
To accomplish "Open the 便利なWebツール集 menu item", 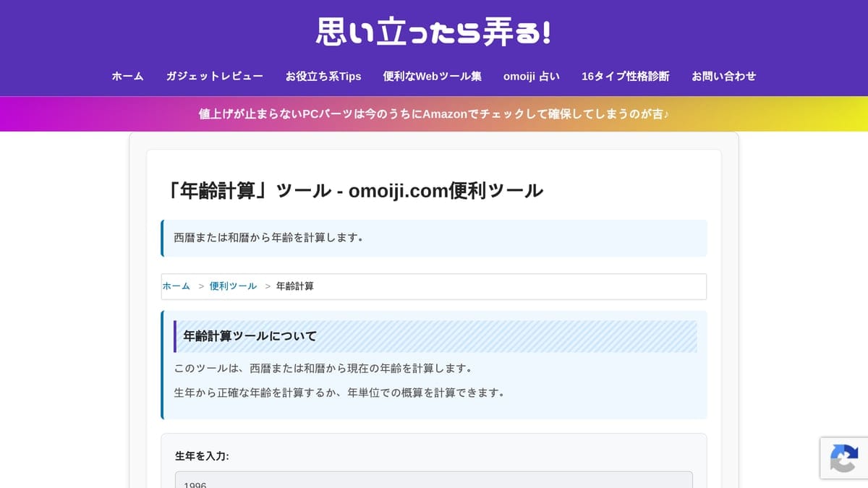I will pos(432,76).
